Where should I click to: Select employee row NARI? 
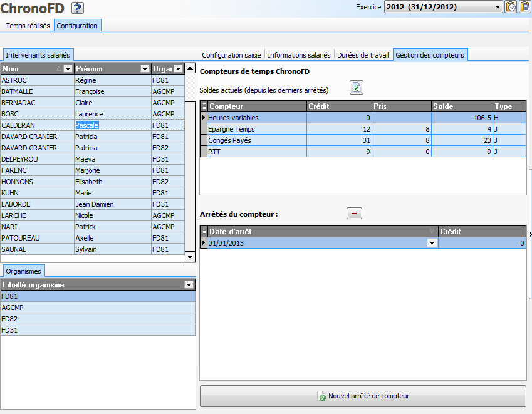(x=93, y=227)
